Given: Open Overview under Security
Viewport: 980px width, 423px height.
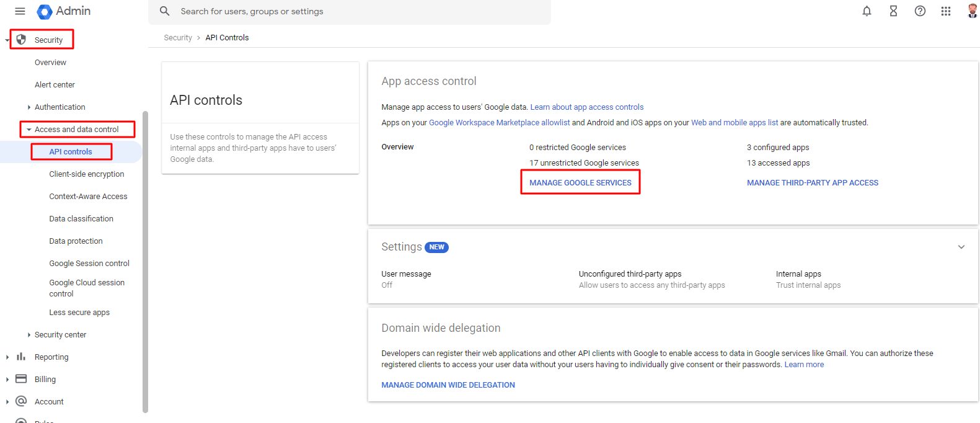Looking at the screenshot, I should (50, 63).
